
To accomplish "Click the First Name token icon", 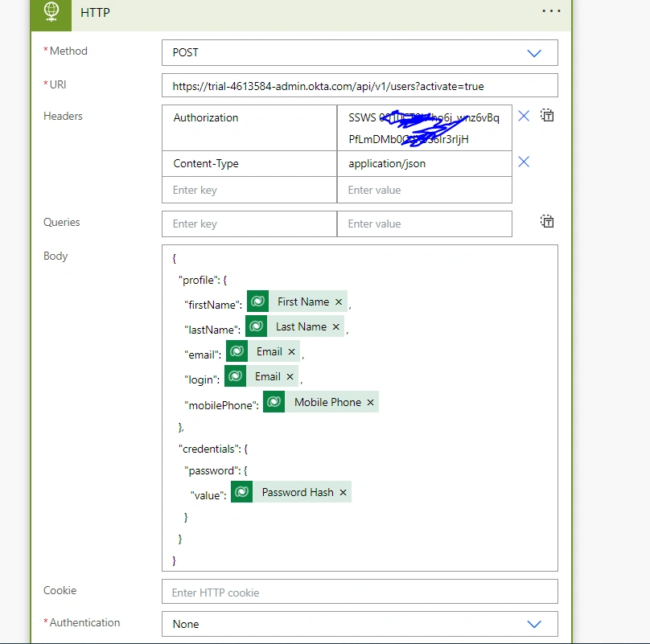I will tap(258, 301).
